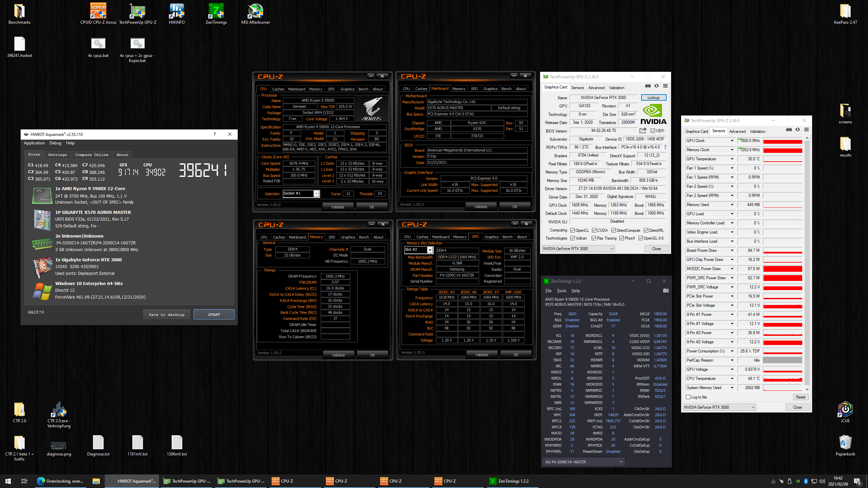Click the GPU Clock sensor graph
868x488 pixels.
(x=783, y=141)
